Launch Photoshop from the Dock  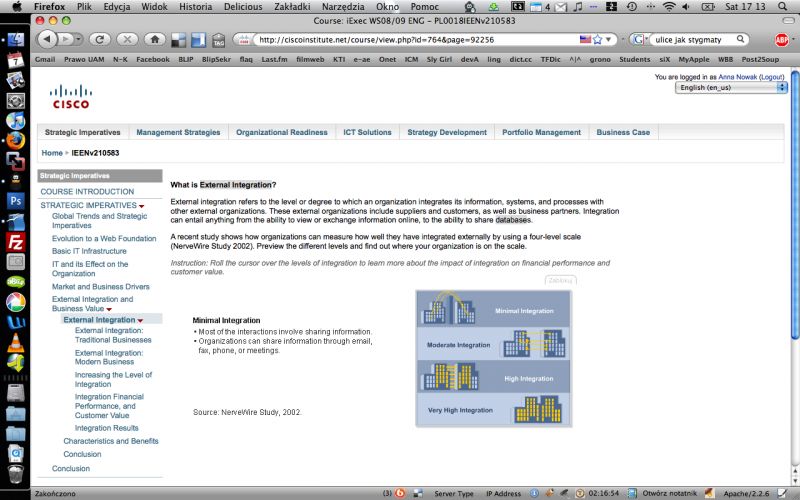pyautogui.click(x=15, y=201)
